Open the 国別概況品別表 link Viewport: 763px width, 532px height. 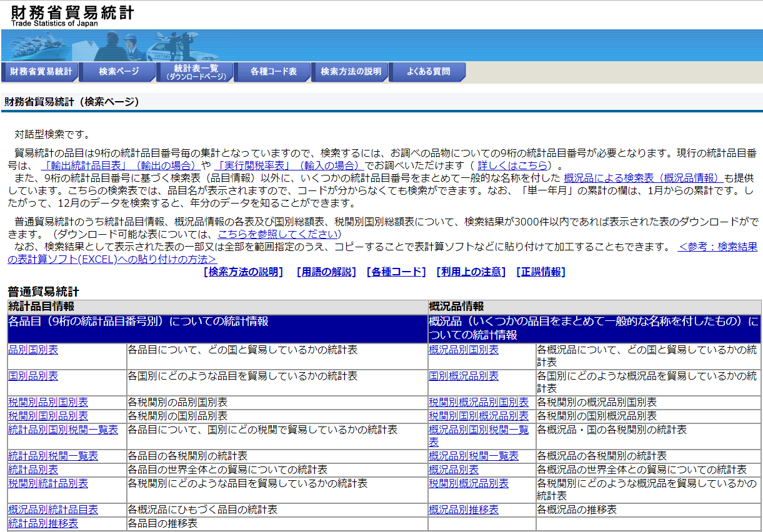point(464,376)
